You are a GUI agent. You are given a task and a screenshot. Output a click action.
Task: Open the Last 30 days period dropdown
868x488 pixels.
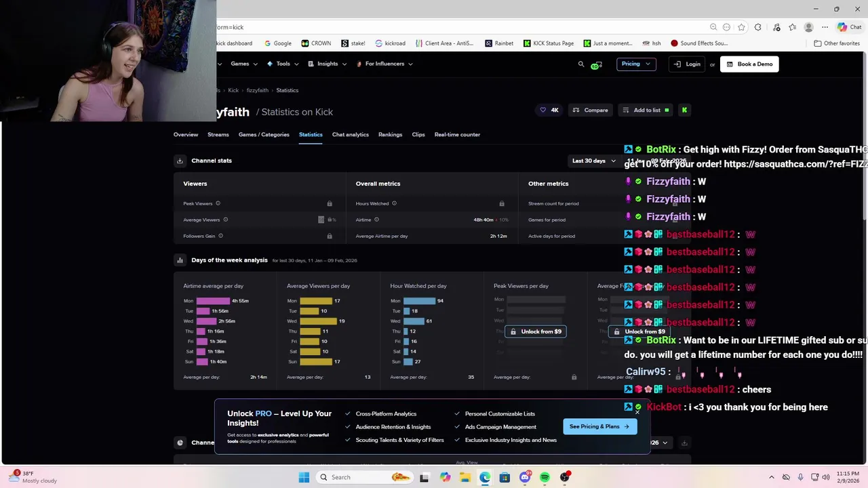pos(594,161)
